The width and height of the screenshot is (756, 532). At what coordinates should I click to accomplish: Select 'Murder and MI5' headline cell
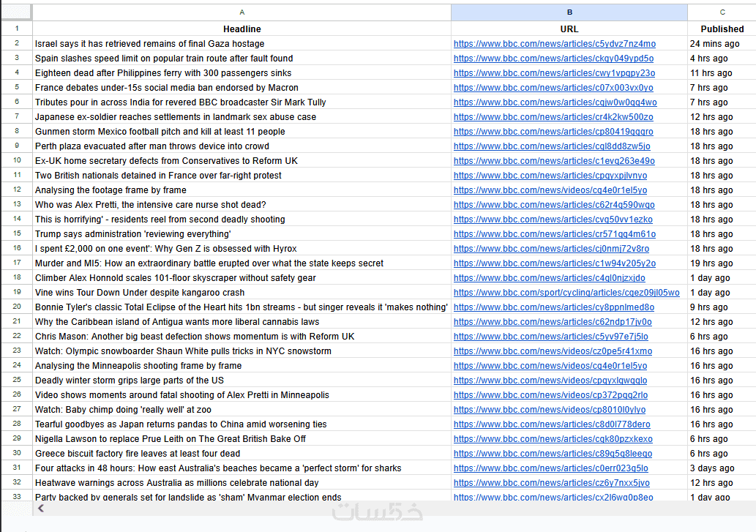(x=242, y=263)
